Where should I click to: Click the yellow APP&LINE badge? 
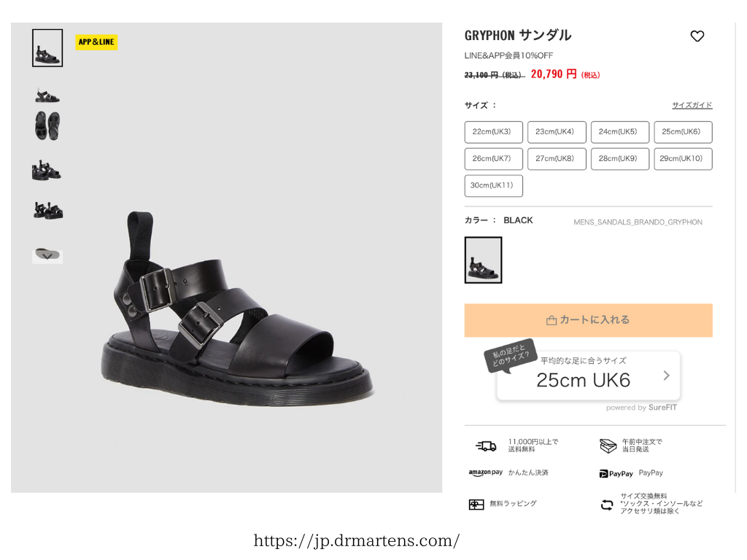click(96, 42)
